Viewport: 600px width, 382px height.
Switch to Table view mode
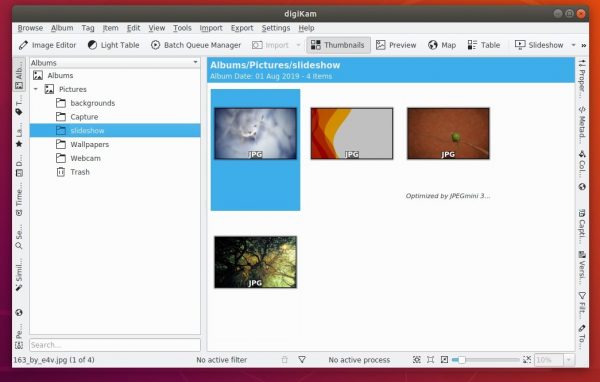click(x=484, y=45)
